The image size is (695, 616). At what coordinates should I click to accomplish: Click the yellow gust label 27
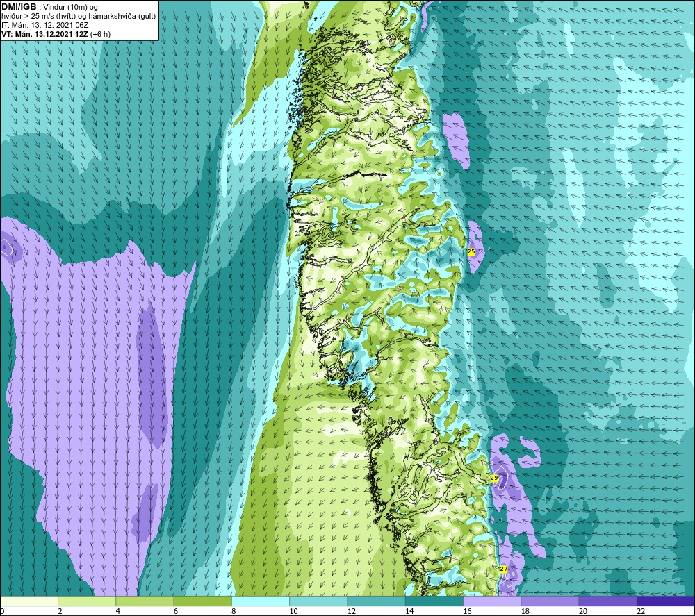(x=503, y=569)
